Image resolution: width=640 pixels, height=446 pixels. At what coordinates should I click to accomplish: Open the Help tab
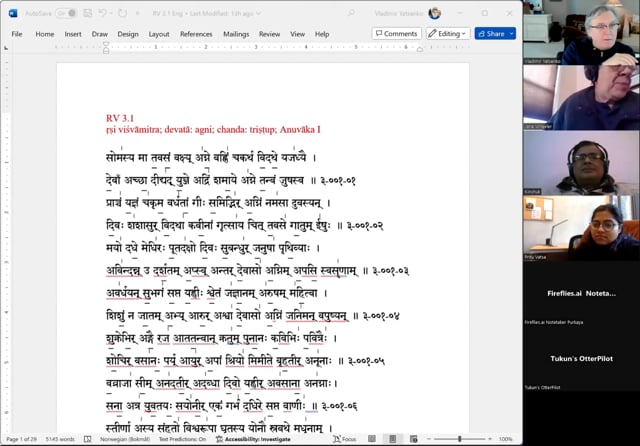coord(322,34)
